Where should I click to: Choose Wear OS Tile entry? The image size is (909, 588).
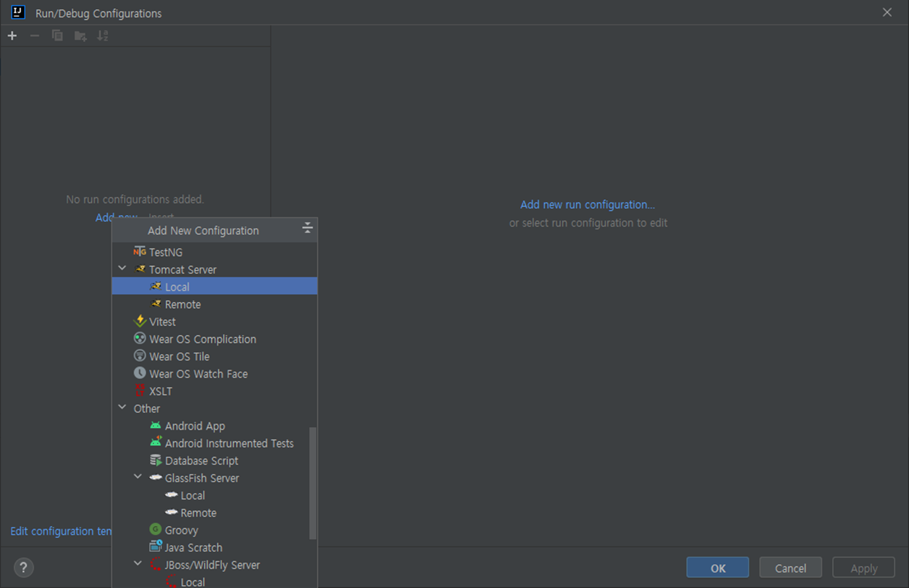[x=215, y=356]
